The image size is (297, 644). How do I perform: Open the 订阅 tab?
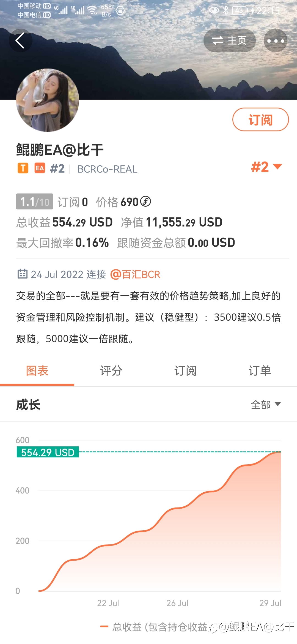pos(186,371)
